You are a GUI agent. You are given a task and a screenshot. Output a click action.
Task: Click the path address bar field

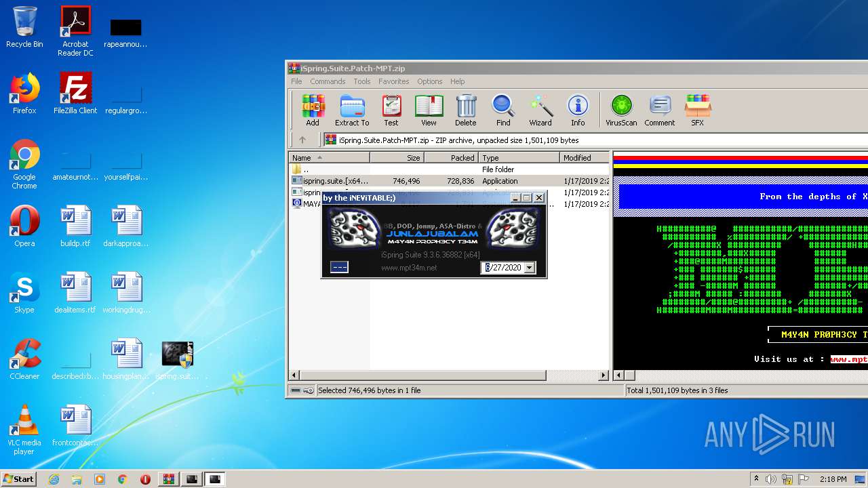pyautogui.click(x=597, y=140)
